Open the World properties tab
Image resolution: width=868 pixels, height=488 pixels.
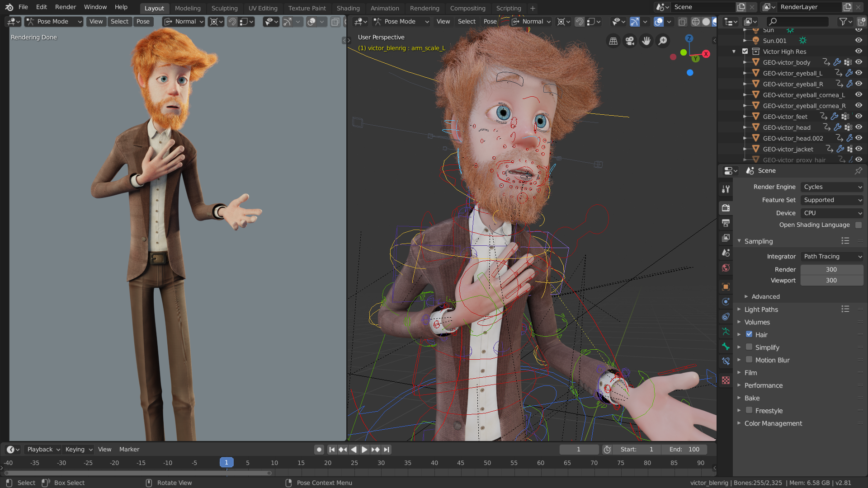click(x=726, y=268)
